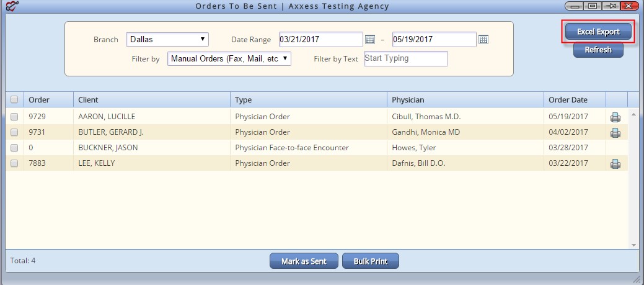Open the Branch dropdown showing Dallas
644x285 pixels.
167,40
